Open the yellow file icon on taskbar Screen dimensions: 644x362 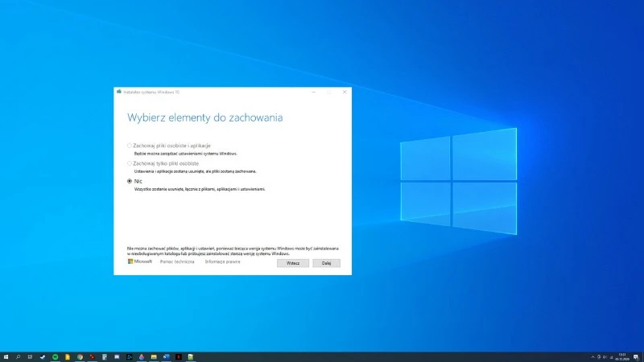point(68,357)
